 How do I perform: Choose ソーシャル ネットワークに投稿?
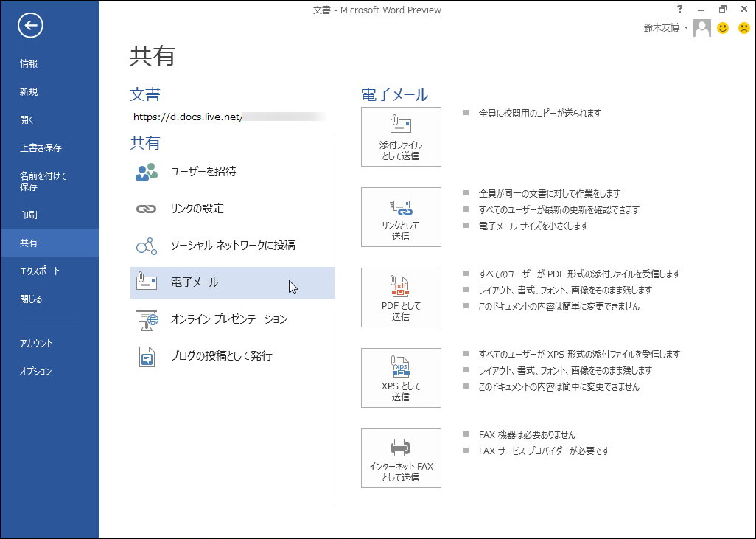(x=232, y=245)
